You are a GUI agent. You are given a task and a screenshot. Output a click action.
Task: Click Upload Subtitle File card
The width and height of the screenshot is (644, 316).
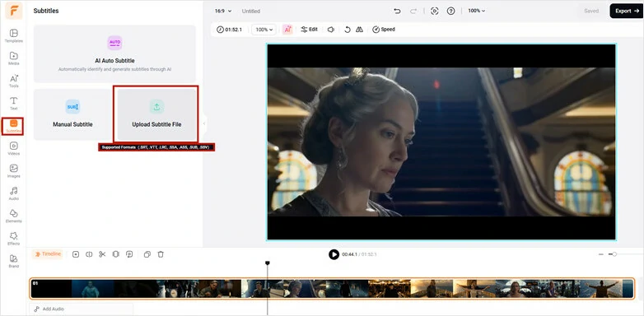pyautogui.click(x=156, y=114)
